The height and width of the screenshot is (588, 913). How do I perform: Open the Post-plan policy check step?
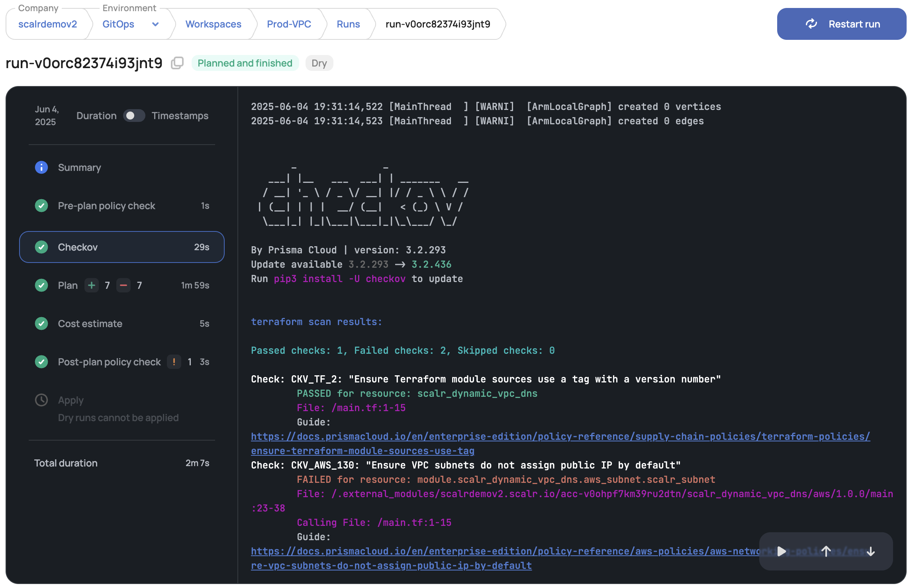(122, 362)
